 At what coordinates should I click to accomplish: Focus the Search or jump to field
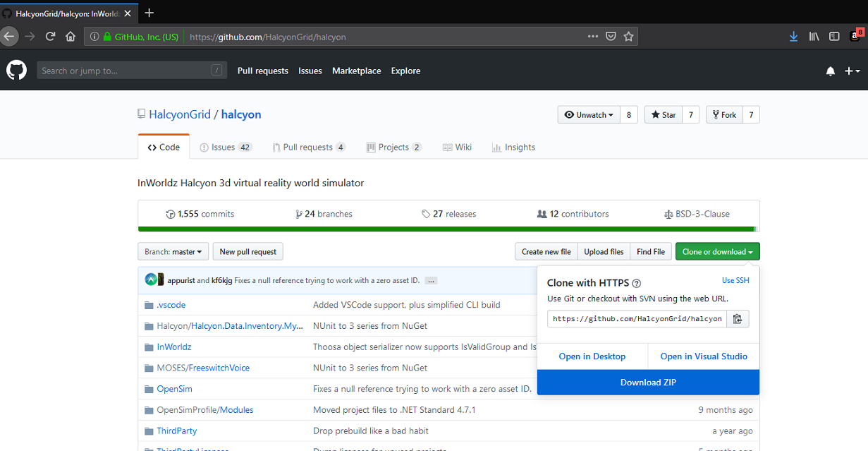(x=132, y=71)
